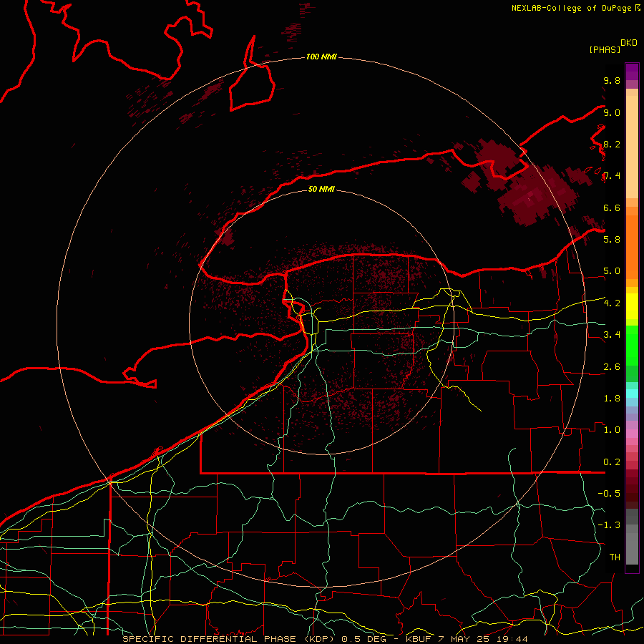Pick the light peach segment of the color bar
This screenshot has width=644, height=644.
(x=632, y=147)
